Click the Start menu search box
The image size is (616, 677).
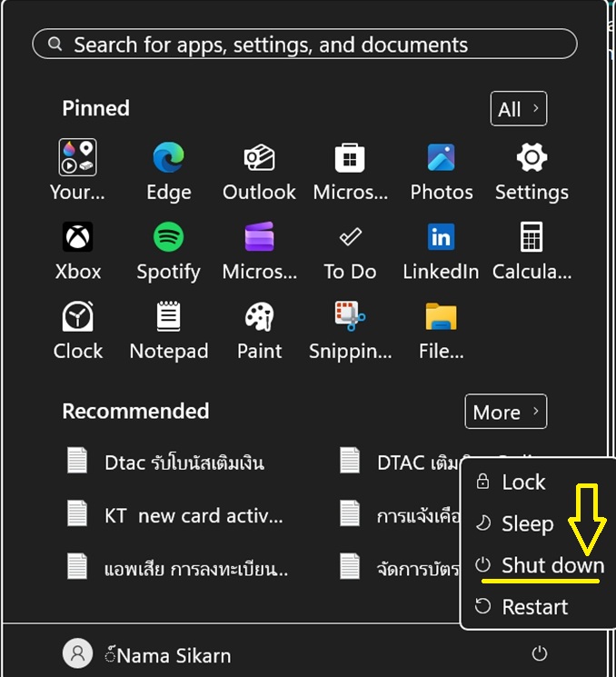click(304, 44)
